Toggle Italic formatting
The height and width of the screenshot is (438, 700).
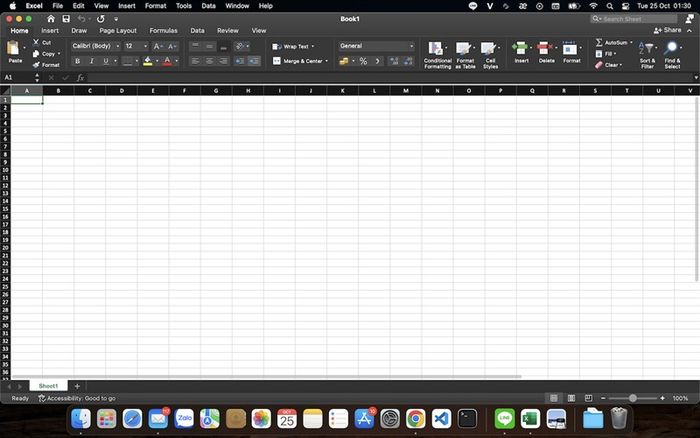click(x=91, y=61)
